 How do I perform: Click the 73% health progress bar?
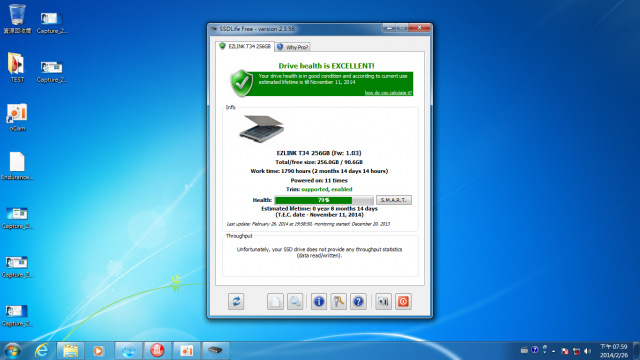(x=324, y=200)
